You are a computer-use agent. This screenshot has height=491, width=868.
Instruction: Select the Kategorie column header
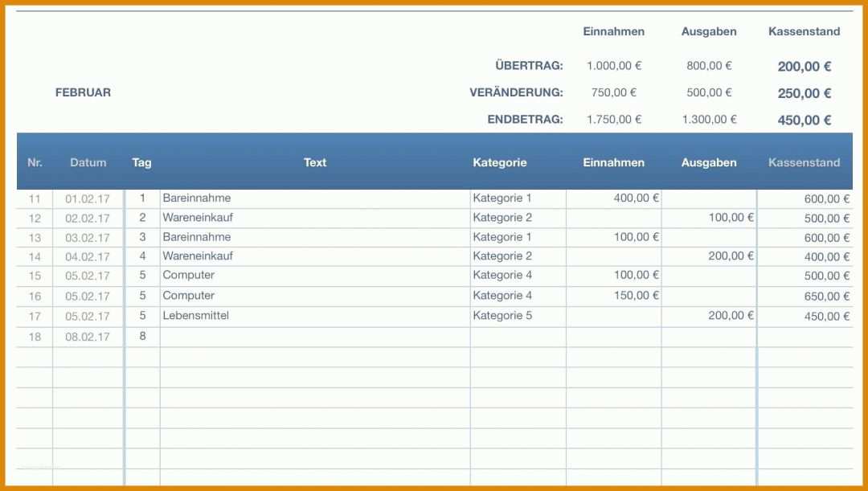pyautogui.click(x=500, y=162)
